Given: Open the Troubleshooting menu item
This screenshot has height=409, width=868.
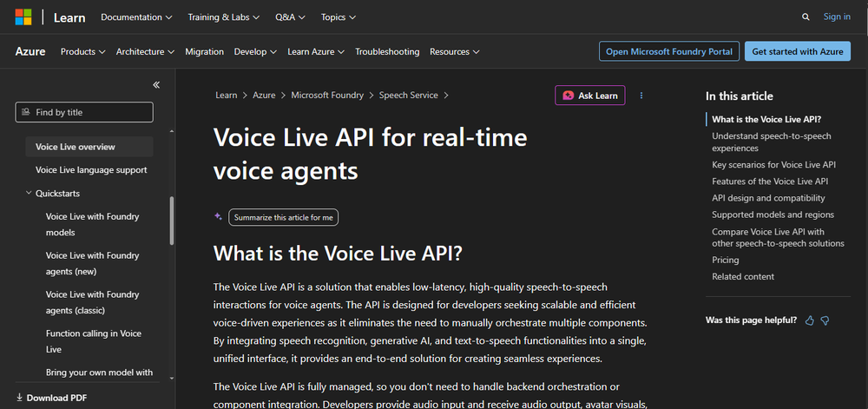Looking at the screenshot, I should 387,51.
